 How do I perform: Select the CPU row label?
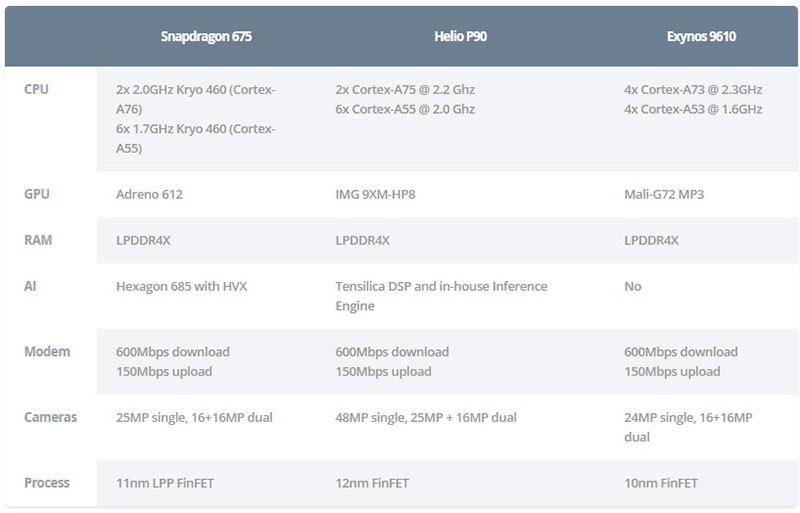point(36,89)
